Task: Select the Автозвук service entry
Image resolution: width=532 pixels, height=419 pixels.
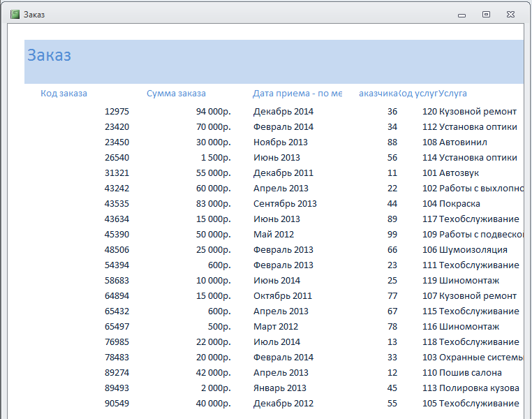Action: [459, 173]
